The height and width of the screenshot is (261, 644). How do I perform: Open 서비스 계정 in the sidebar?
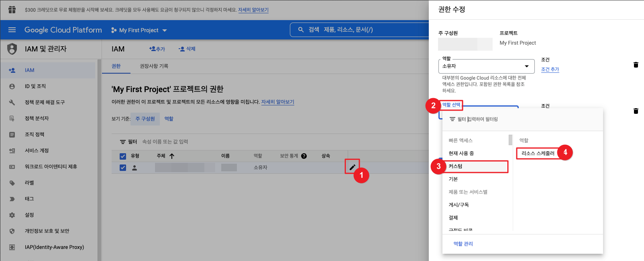tap(37, 150)
